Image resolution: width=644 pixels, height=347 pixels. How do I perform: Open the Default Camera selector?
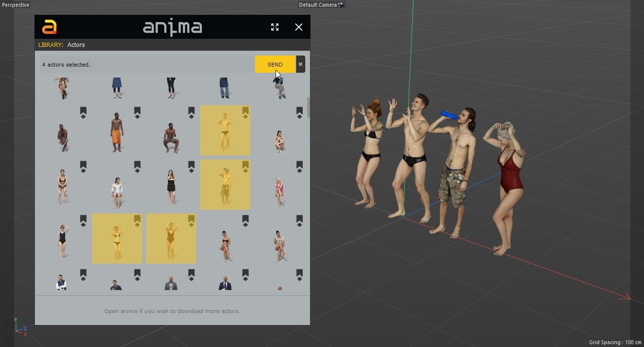322,5
